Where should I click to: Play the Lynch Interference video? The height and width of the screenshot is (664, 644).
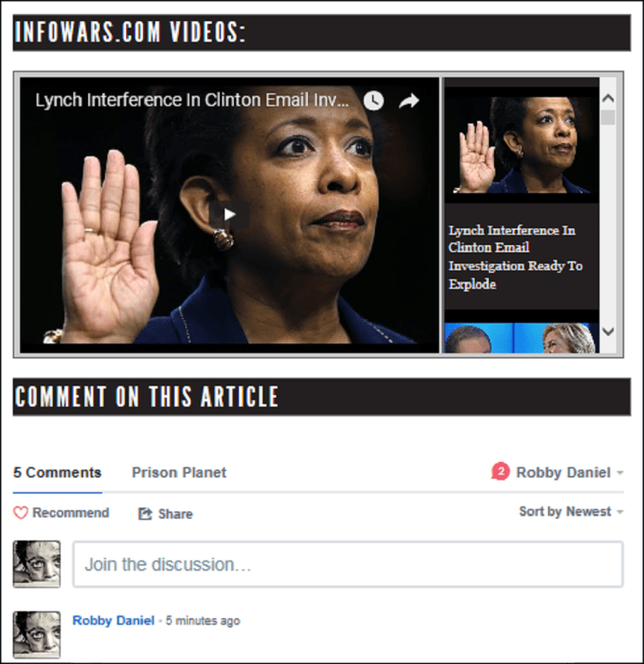(228, 213)
